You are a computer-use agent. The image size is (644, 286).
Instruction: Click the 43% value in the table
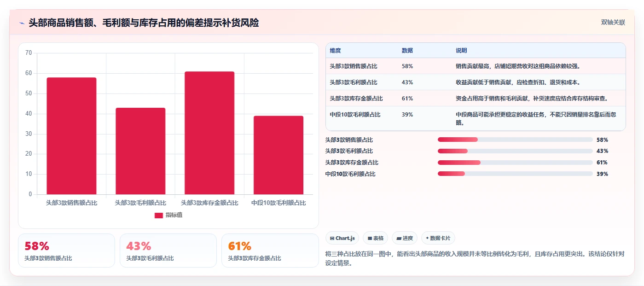pyautogui.click(x=407, y=82)
